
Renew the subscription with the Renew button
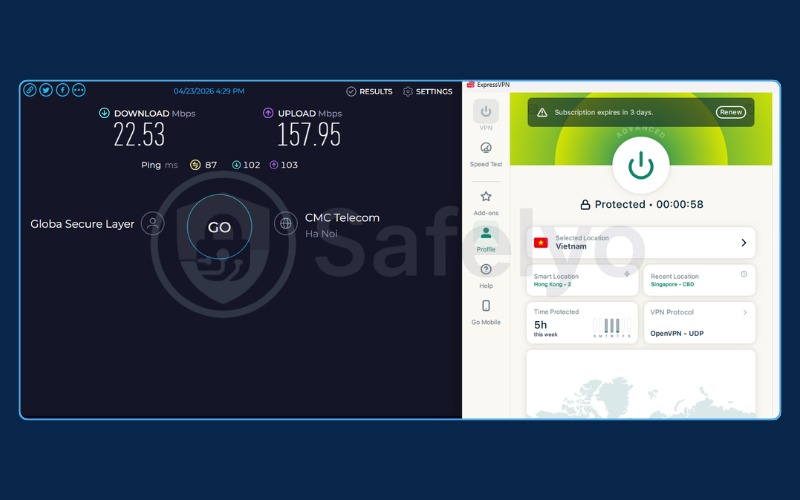pos(731,112)
